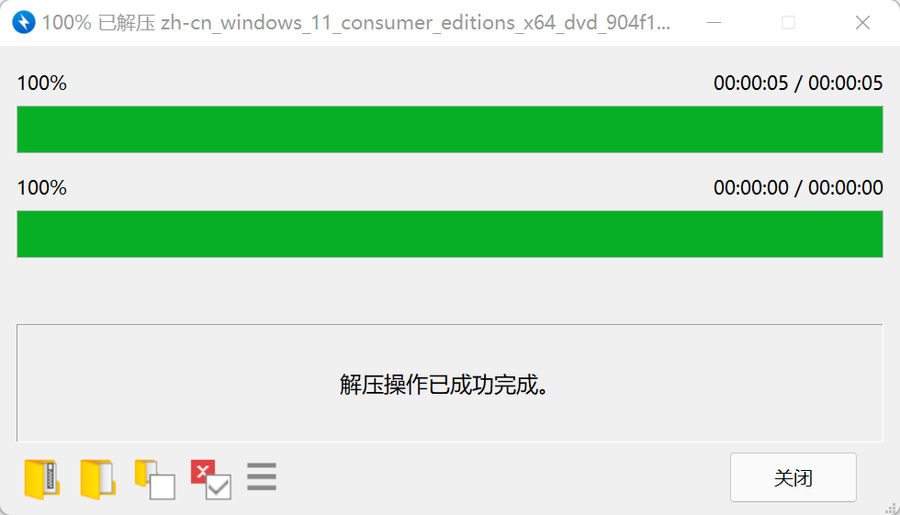Click the lower green progress bar
Screen dimensions: 900x515
tap(450, 234)
